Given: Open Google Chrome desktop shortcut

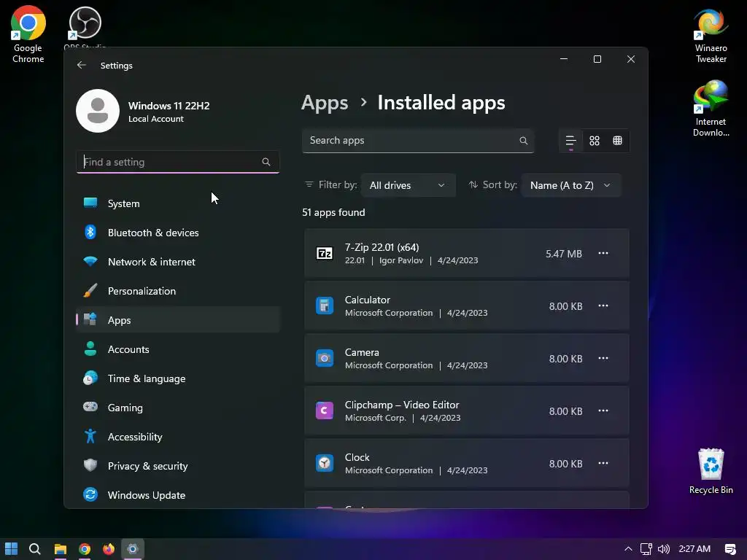Looking at the screenshot, I should click(28, 34).
